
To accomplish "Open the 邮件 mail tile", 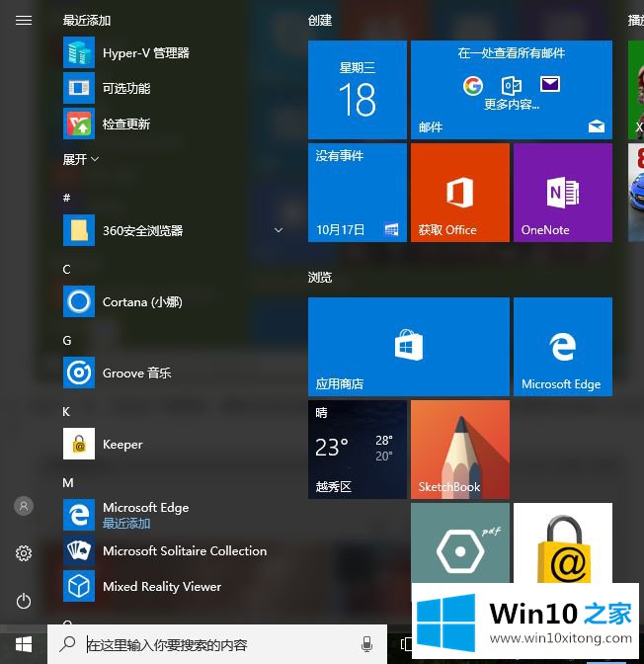I will (512, 90).
